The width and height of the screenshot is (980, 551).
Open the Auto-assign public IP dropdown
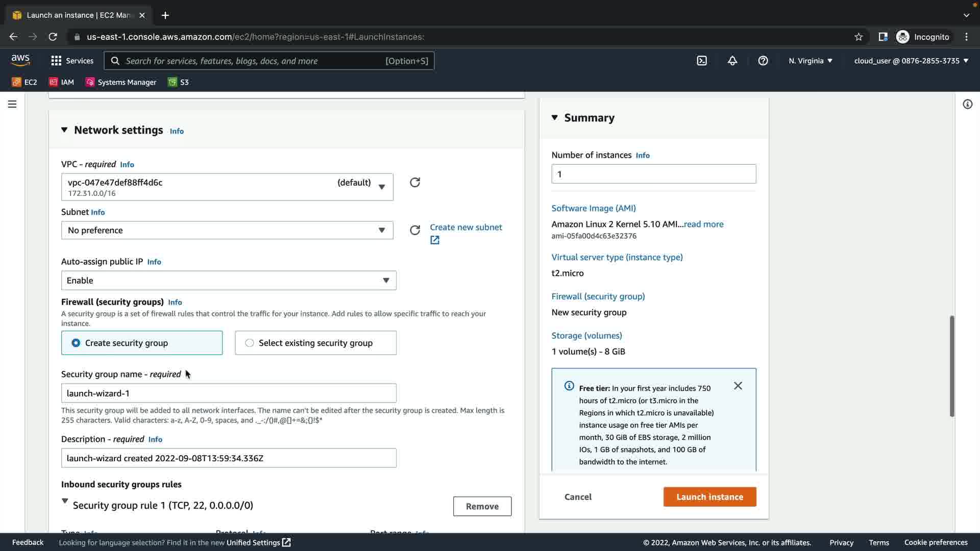pyautogui.click(x=229, y=281)
